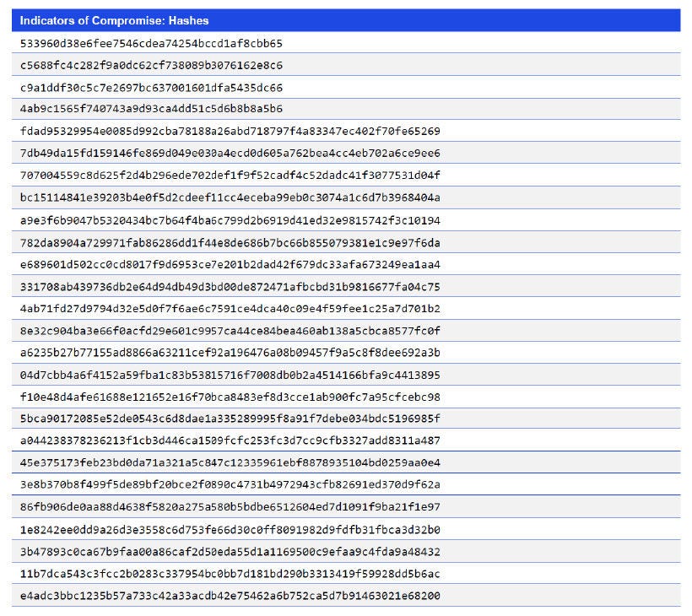Image resolution: width=692 pixels, height=616 pixels.
Task: Select the hash beginning e689601d502cc0cd8017
Action: (x=169, y=266)
